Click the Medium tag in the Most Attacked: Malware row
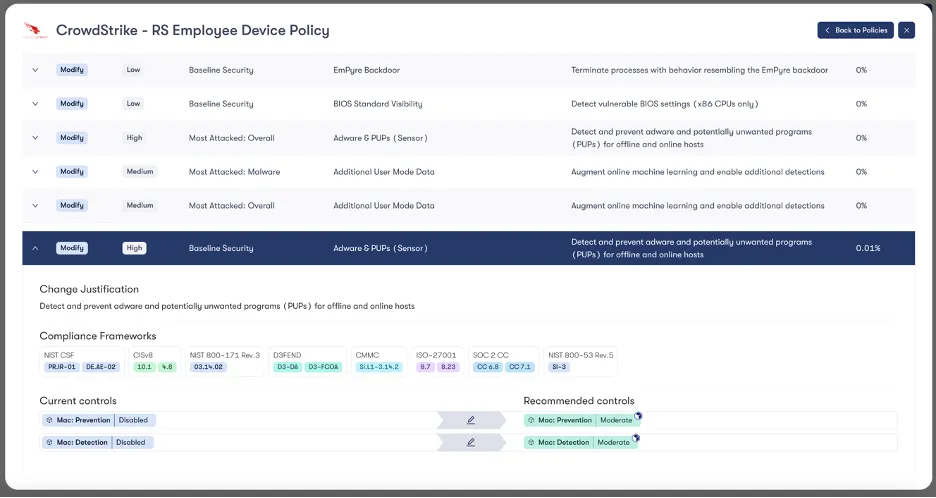Image resolution: width=936 pixels, height=498 pixels. tap(140, 172)
